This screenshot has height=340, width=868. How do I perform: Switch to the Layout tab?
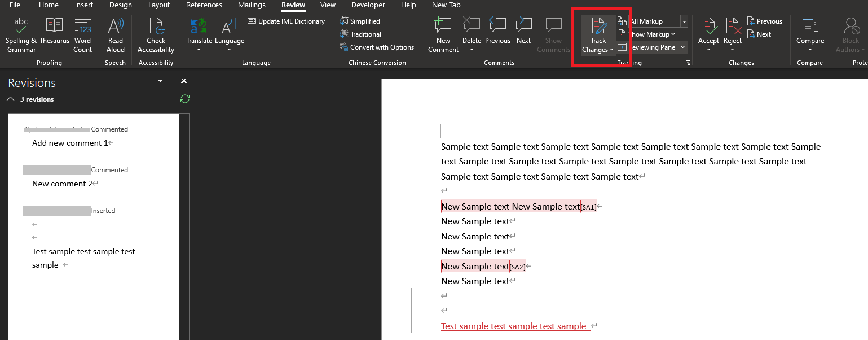(159, 5)
